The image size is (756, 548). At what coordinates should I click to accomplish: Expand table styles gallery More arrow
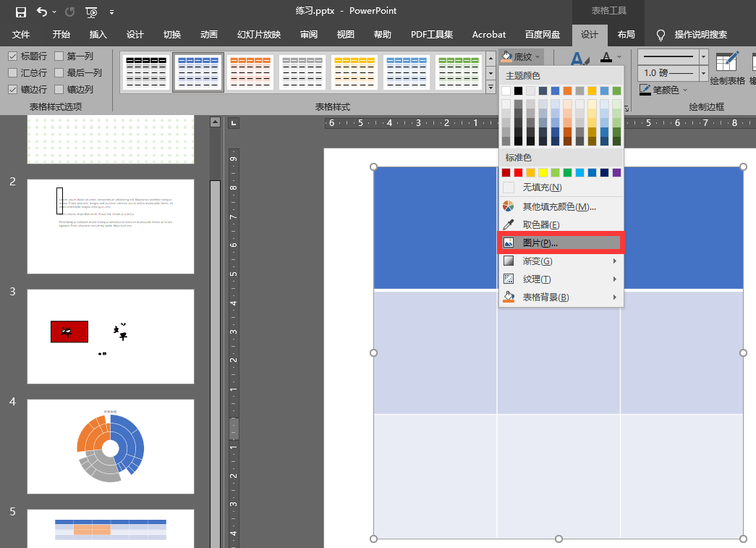pos(490,88)
